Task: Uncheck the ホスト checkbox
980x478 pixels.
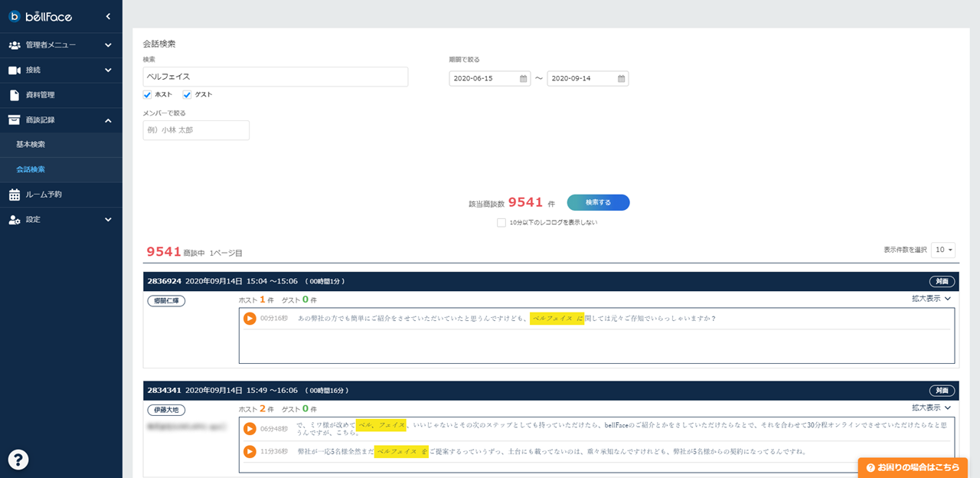Action: click(148, 95)
